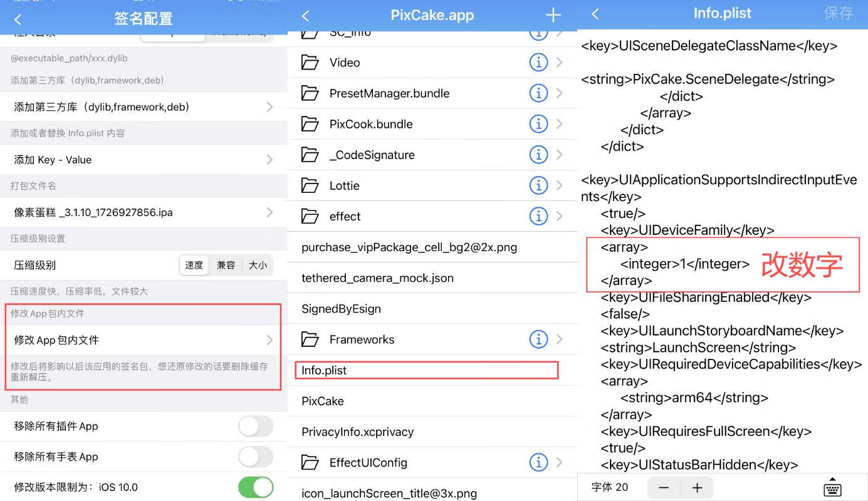The image size is (868, 501).
Task: Increase font size with plus button
Action: pos(697,488)
